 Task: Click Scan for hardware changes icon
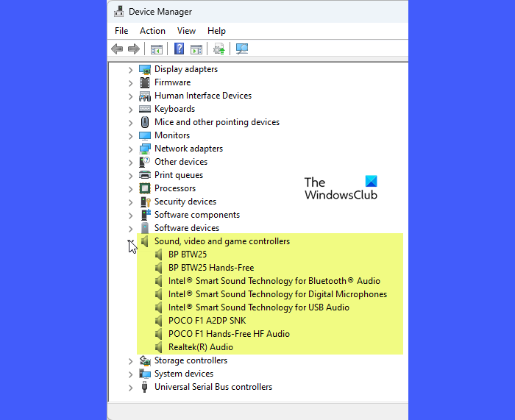242,49
